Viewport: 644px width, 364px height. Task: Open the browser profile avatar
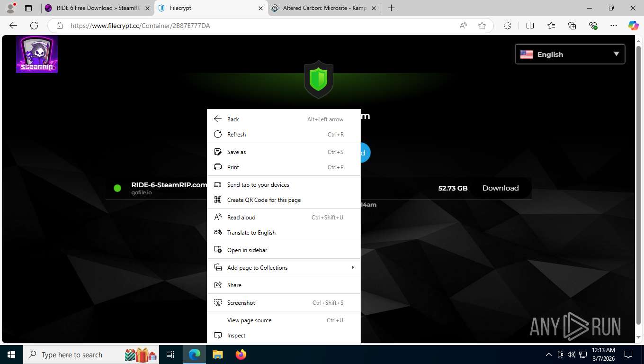(10, 8)
